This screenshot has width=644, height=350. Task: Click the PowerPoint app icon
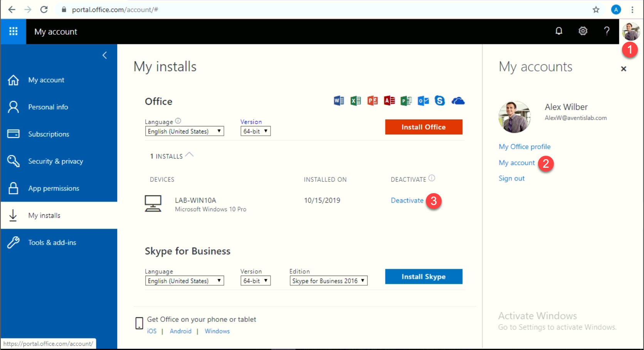coord(372,101)
